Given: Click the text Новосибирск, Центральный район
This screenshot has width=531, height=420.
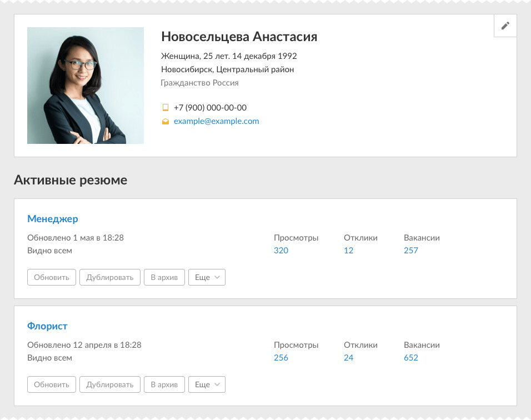Looking at the screenshot, I should 228,69.
